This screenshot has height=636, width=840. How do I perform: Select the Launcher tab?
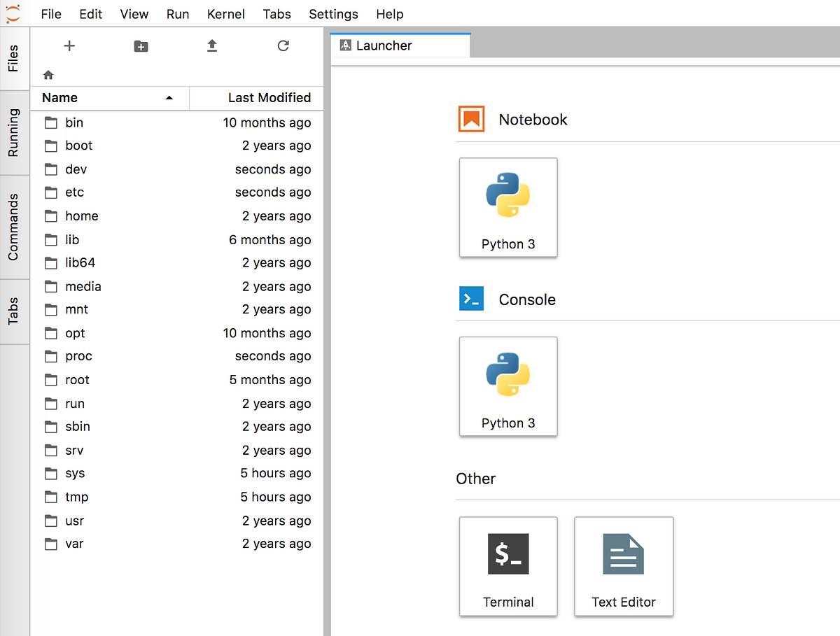click(400, 45)
